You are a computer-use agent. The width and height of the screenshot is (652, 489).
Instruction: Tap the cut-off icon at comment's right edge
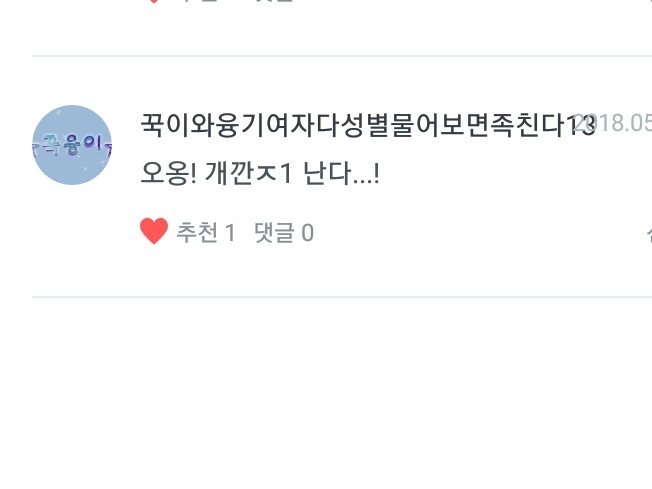pyautogui.click(x=649, y=235)
